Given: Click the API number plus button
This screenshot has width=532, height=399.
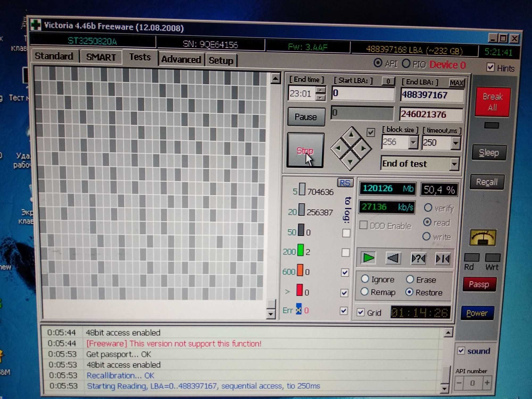Looking at the screenshot, I should pyautogui.click(x=487, y=383).
